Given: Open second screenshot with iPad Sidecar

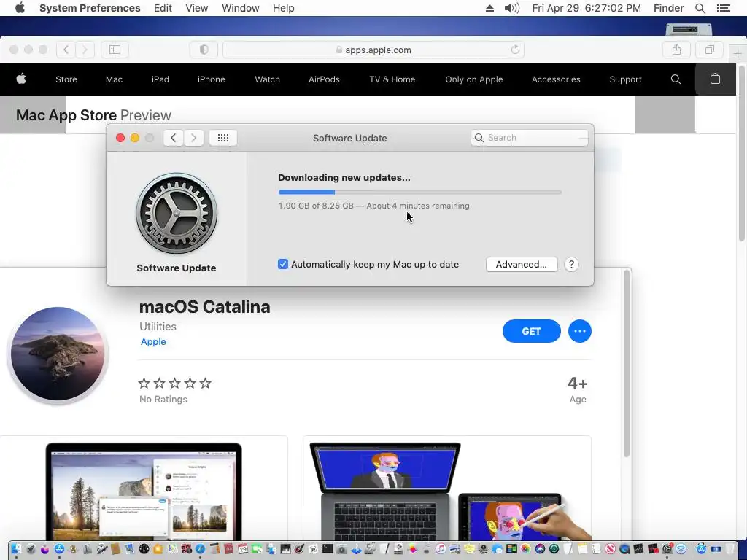Looking at the screenshot, I should point(447,489).
